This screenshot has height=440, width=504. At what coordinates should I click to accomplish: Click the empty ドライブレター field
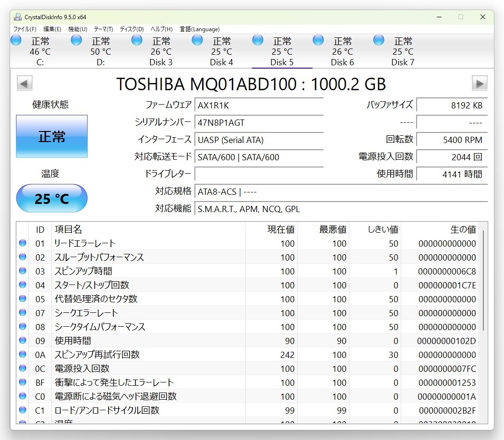tap(259, 174)
